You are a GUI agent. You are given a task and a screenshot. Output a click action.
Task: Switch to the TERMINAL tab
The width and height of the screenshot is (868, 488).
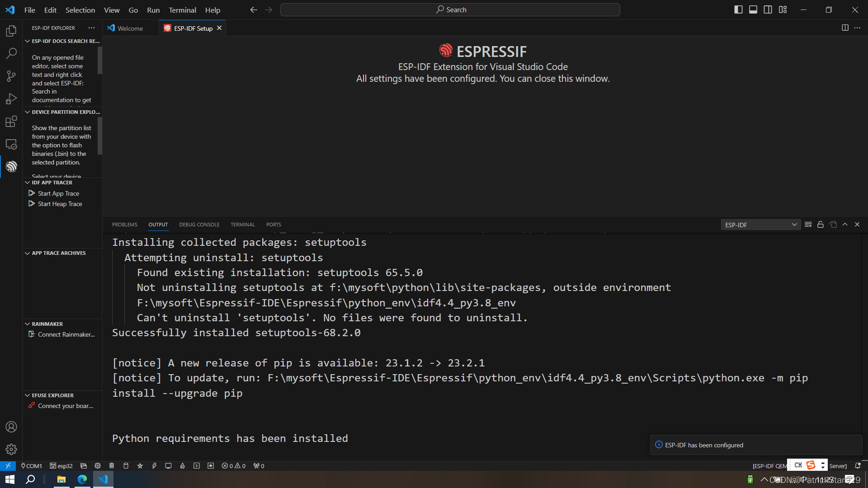point(243,224)
